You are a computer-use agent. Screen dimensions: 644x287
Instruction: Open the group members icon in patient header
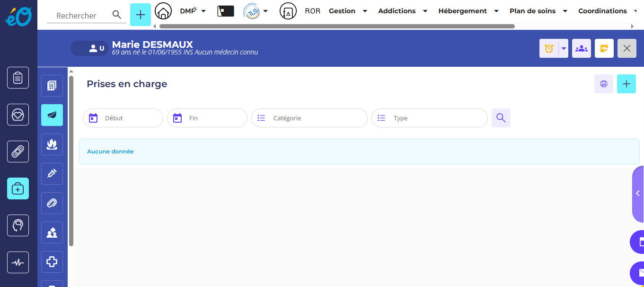(x=582, y=48)
